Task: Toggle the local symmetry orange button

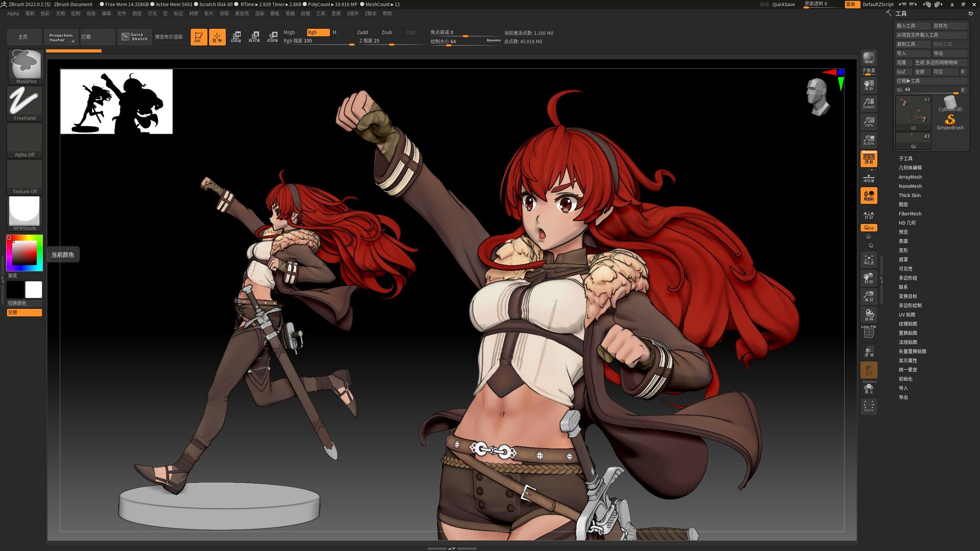Action: (869, 195)
